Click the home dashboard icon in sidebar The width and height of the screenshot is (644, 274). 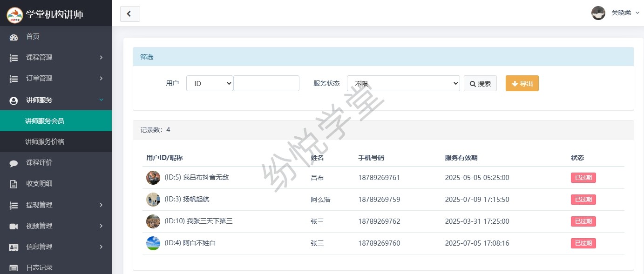click(x=14, y=37)
